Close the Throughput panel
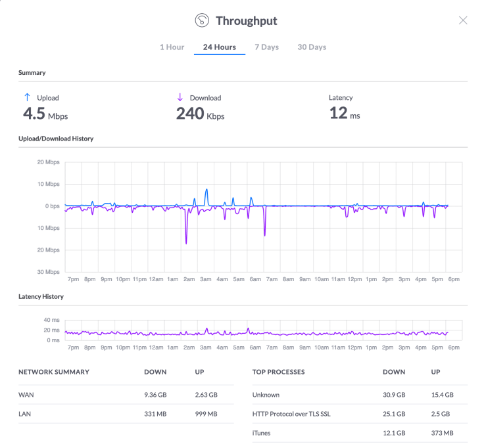 point(463,20)
